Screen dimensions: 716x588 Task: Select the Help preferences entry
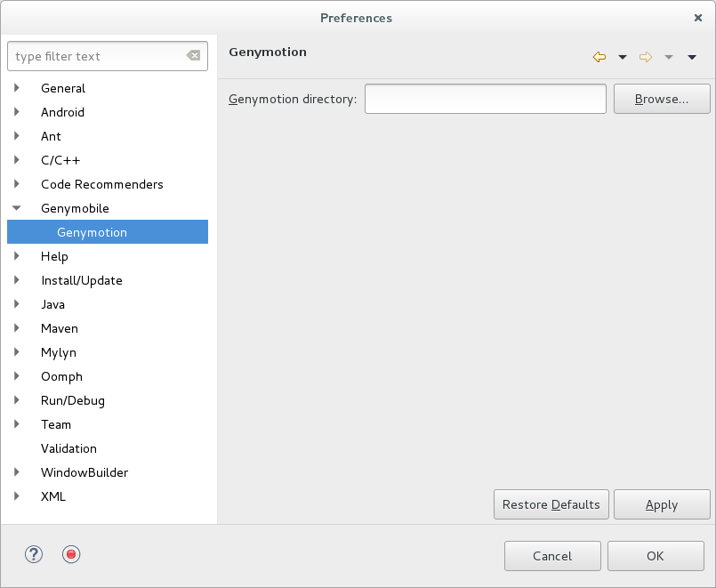54,256
